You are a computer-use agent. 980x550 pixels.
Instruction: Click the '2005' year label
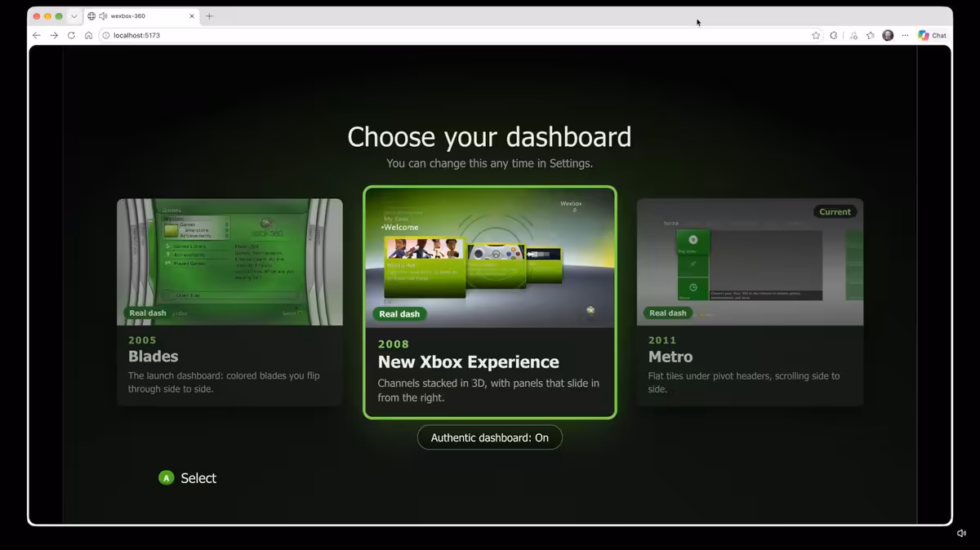(142, 340)
